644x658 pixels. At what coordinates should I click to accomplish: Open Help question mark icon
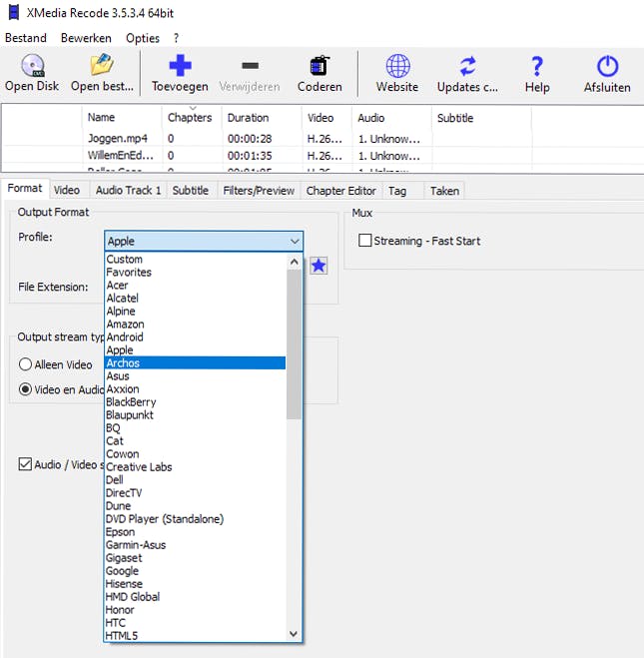(537, 66)
